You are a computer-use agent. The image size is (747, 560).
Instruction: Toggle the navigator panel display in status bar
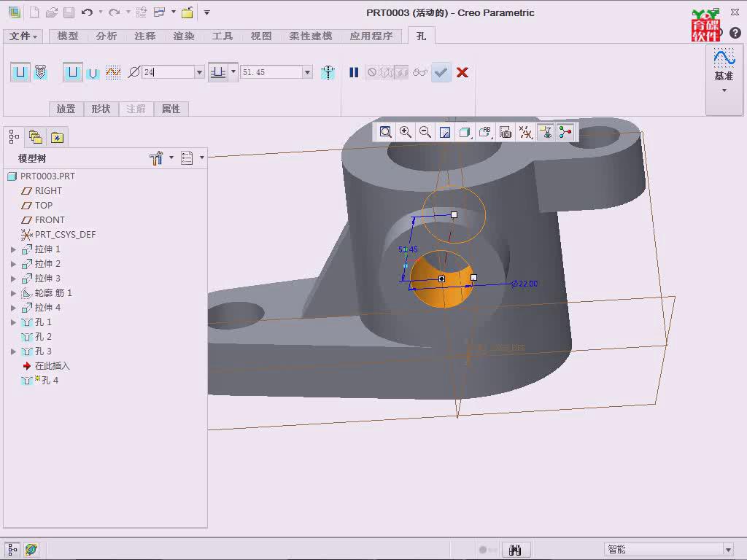click(x=13, y=550)
